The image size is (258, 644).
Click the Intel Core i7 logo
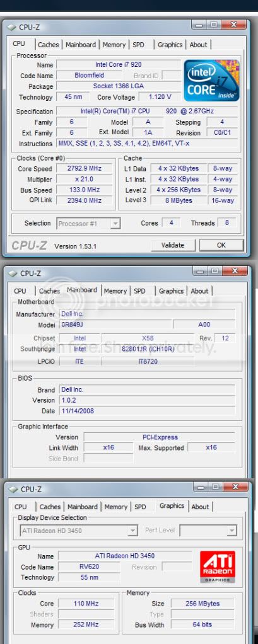pyautogui.click(x=211, y=81)
